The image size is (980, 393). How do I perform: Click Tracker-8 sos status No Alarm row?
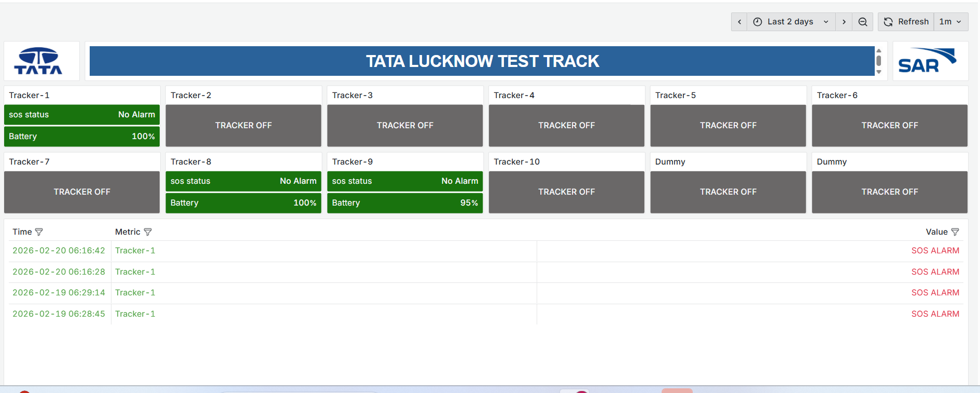(243, 181)
